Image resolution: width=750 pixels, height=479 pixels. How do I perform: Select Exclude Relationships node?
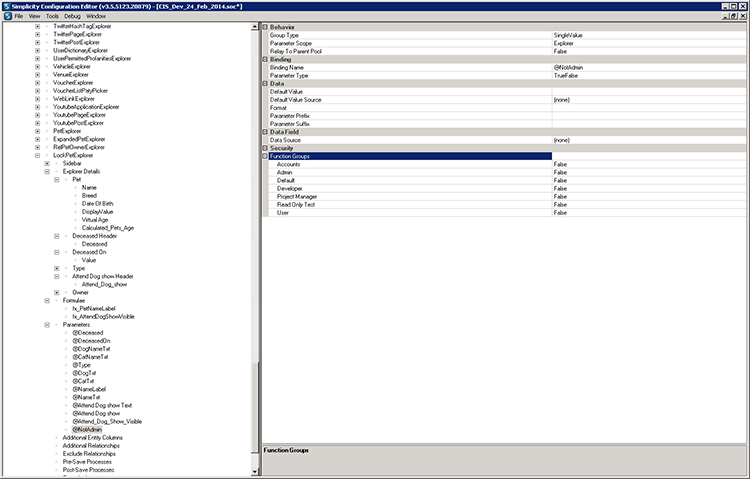[x=89, y=454]
